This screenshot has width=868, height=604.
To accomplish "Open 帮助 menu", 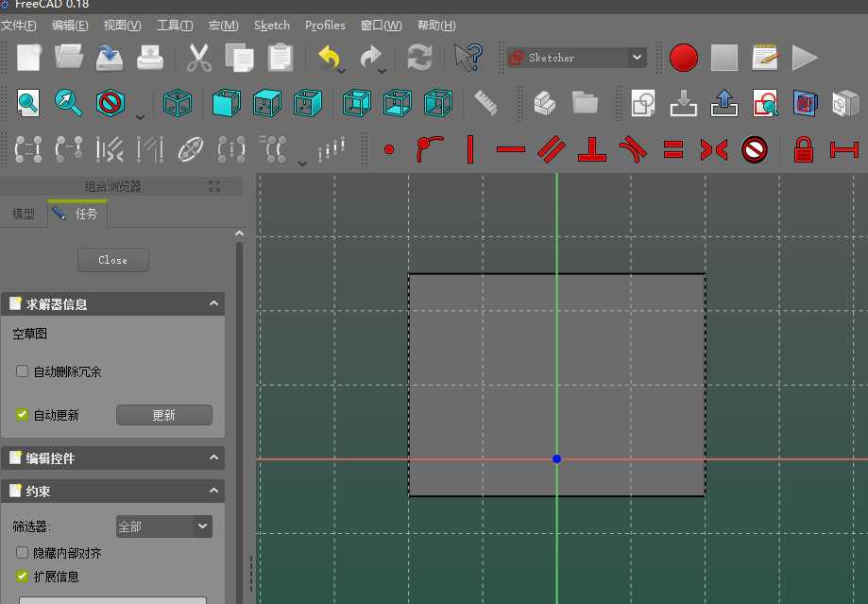I will pyautogui.click(x=436, y=26).
